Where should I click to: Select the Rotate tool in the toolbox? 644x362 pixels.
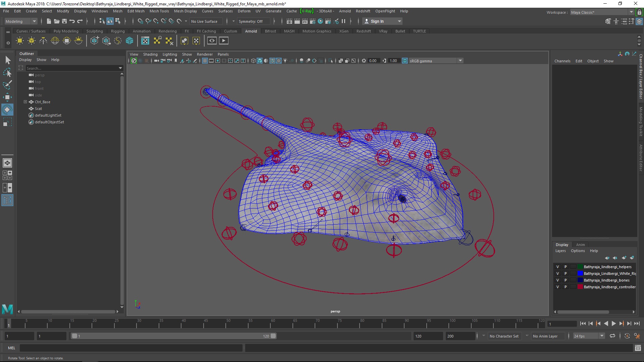[7, 110]
